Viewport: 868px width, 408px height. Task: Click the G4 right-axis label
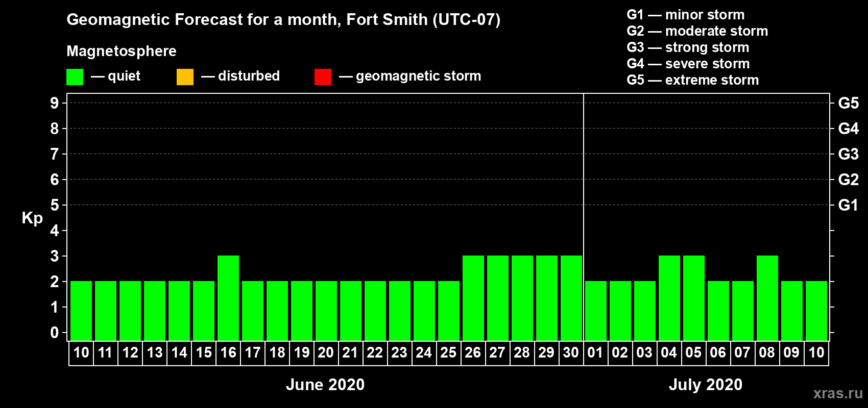[849, 129]
